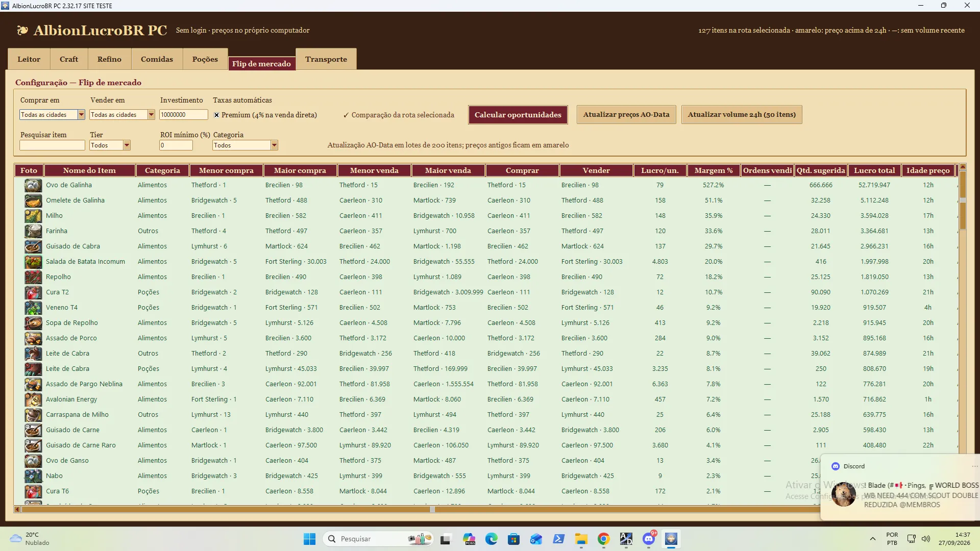Image resolution: width=980 pixels, height=551 pixels.
Task: Open the Windows Start menu
Action: tap(309, 539)
